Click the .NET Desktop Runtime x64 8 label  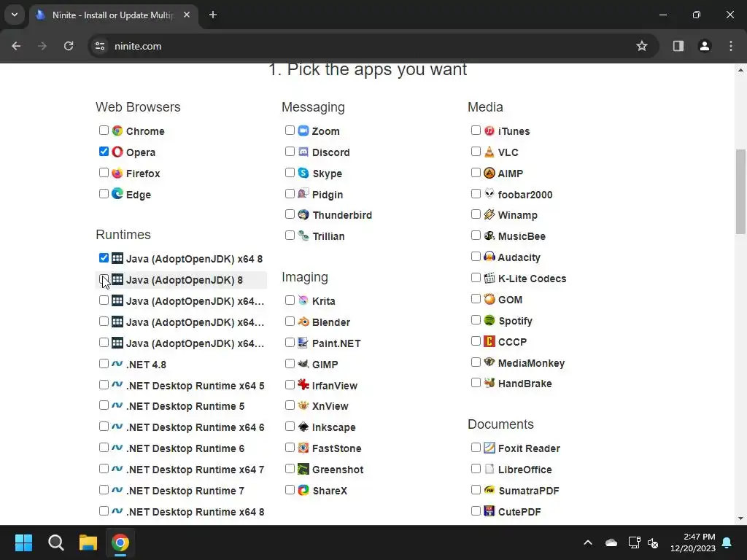pos(195,512)
